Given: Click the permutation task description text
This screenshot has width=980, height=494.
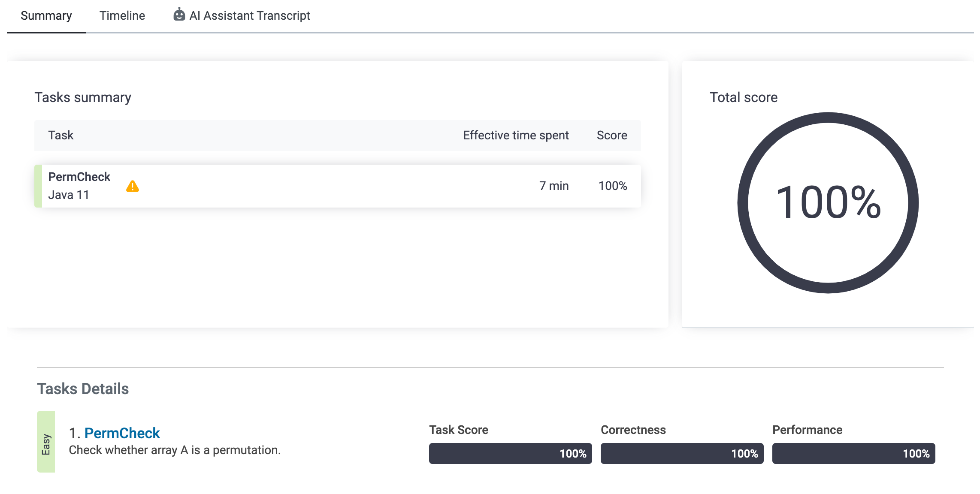Looking at the screenshot, I should 175,450.
